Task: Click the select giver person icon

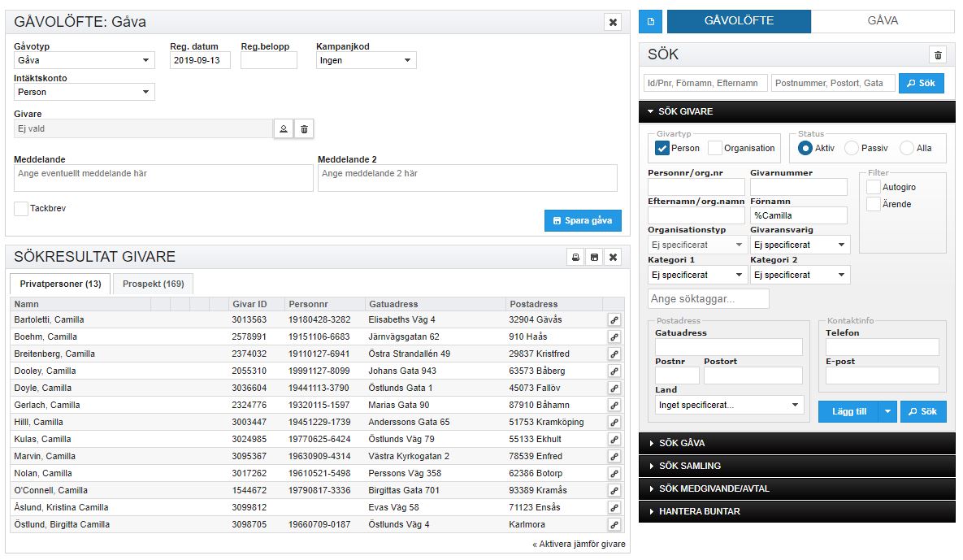Action: 283,129
